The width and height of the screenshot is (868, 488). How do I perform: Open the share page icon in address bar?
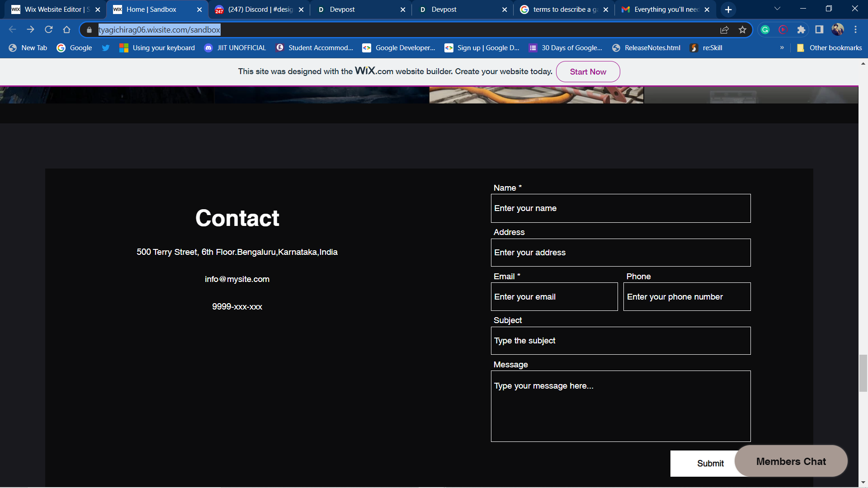tap(724, 30)
